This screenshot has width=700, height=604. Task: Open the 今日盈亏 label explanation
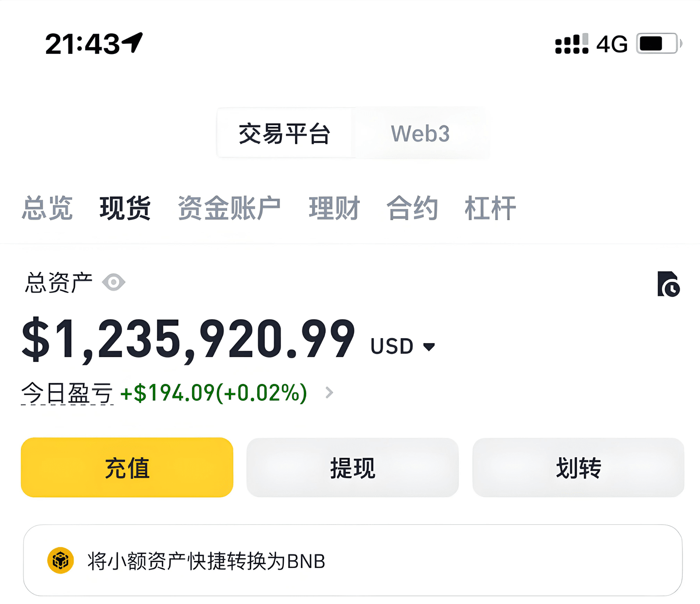coord(67,393)
